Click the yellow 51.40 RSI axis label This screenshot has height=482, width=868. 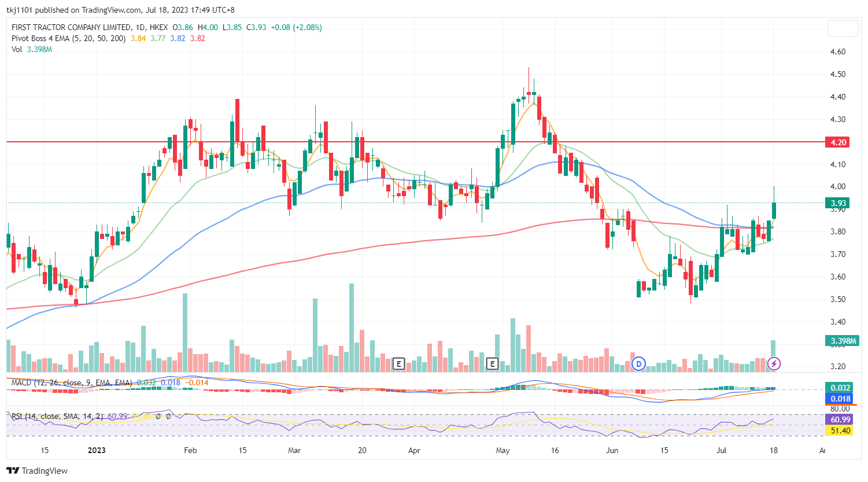840,431
